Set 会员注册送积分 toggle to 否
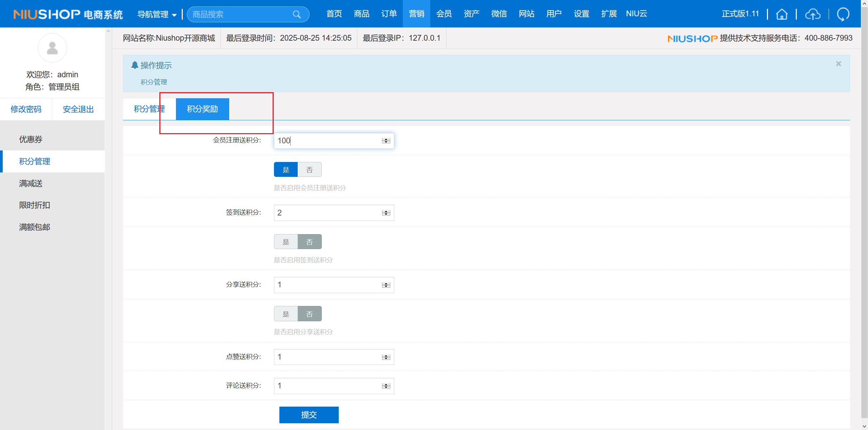 point(309,170)
